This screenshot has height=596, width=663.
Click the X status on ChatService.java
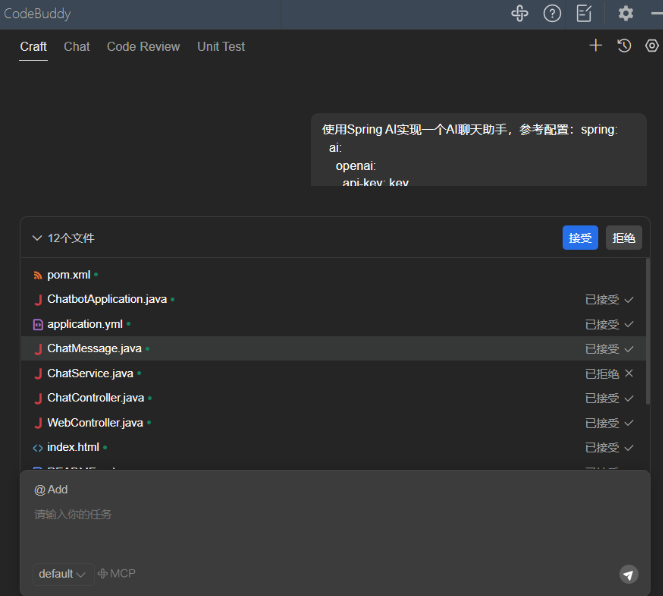coord(629,374)
